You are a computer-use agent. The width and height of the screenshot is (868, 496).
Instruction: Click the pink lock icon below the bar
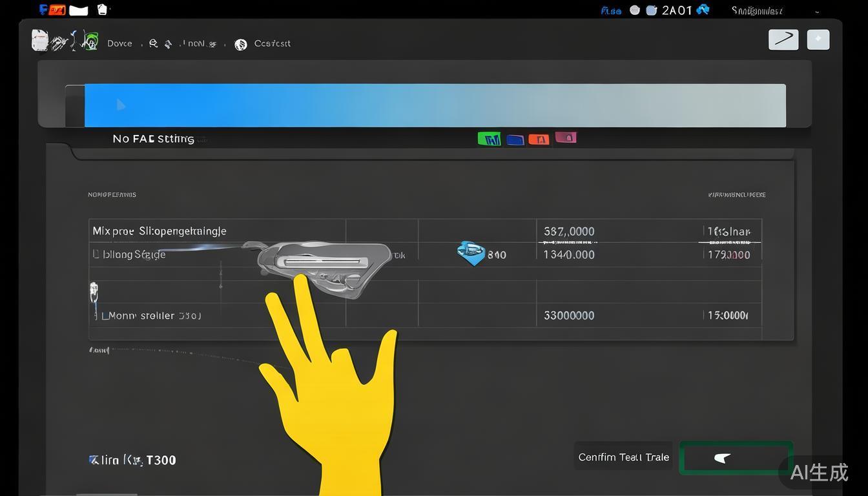tap(566, 138)
